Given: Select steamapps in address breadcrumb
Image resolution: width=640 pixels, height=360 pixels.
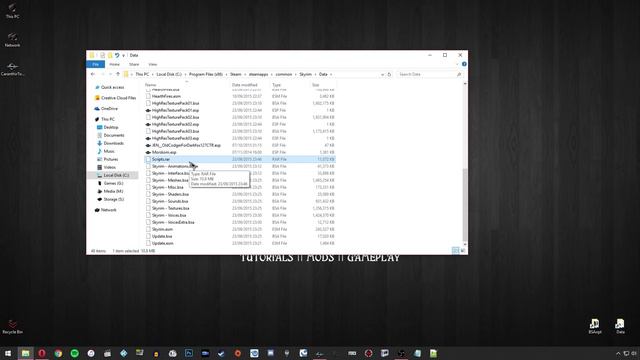Looking at the screenshot, I should (258, 74).
